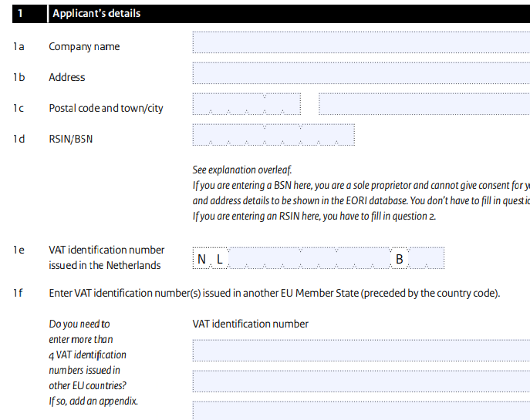The image size is (530, 420).
Task: Click the 1f instruction about EU Member State
Action: point(275,294)
